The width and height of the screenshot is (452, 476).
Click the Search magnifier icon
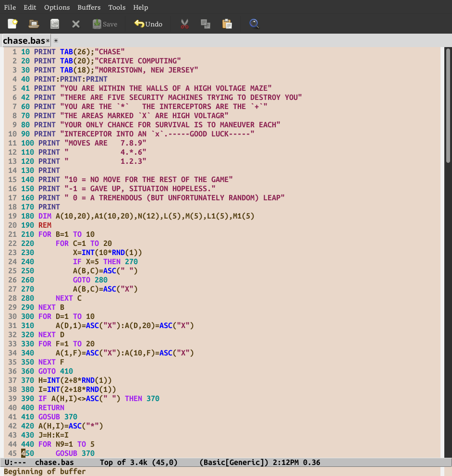click(254, 24)
